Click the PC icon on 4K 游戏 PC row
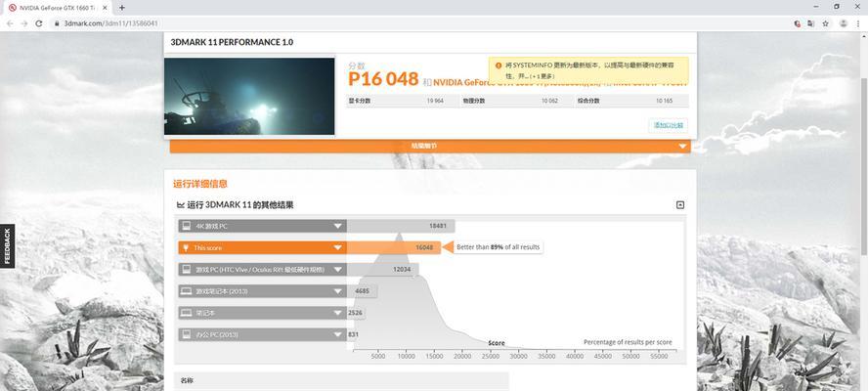This screenshot has height=391, width=868. click(187, 226)
